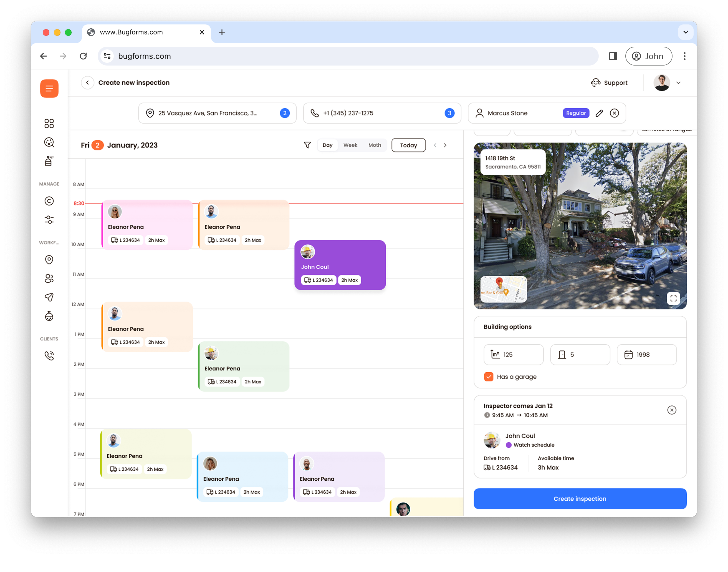Go back from Create new inspection
This screenshot has height=572, width=728.
[x=87, y=83]
